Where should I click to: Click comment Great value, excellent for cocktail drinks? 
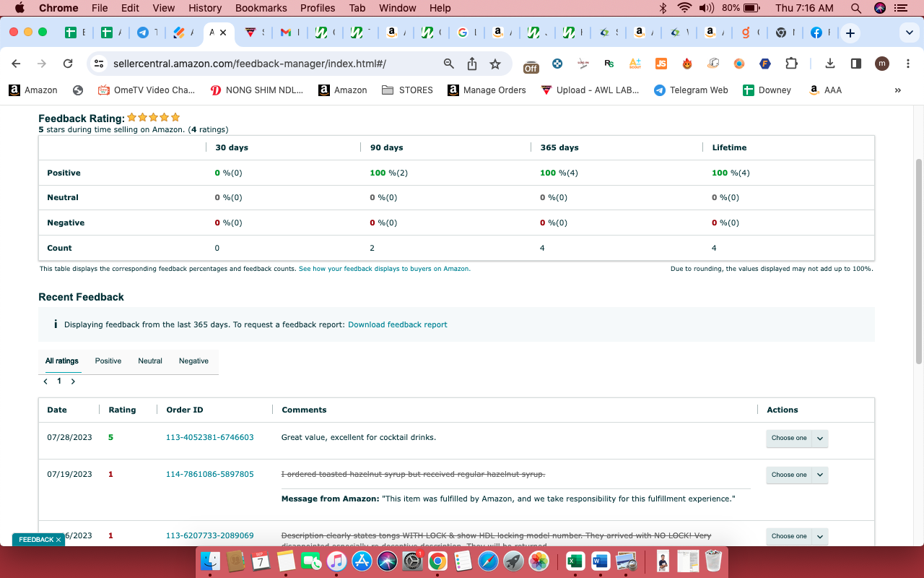tap(359, 437)
